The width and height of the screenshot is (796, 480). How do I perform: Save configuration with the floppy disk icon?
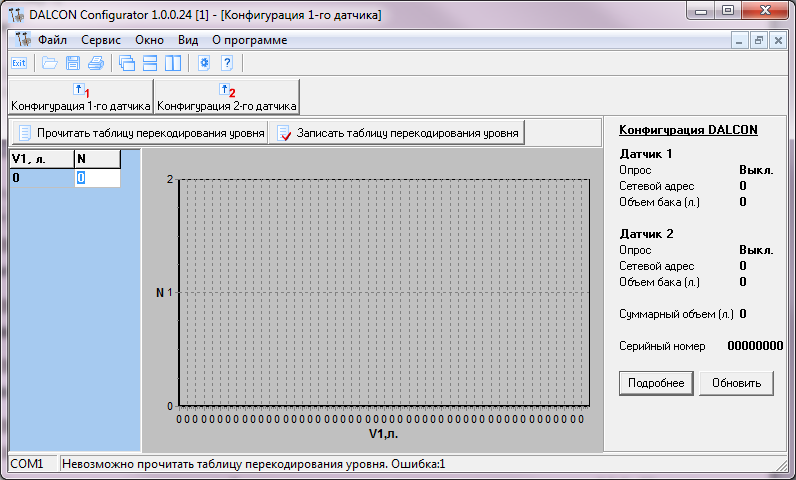pyautogui.click(x=73, y=63)
